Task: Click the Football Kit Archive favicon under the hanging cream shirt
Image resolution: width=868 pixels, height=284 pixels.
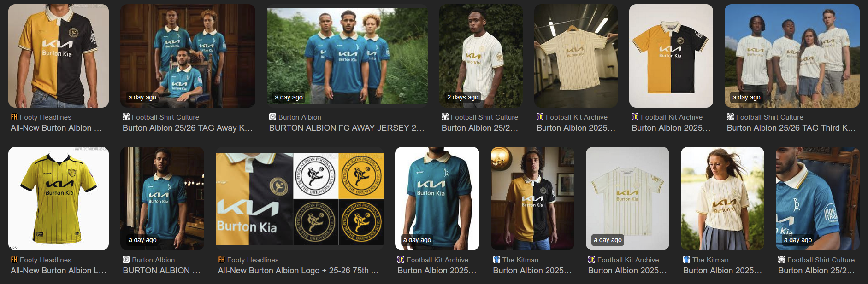Action: click(540, 117)
